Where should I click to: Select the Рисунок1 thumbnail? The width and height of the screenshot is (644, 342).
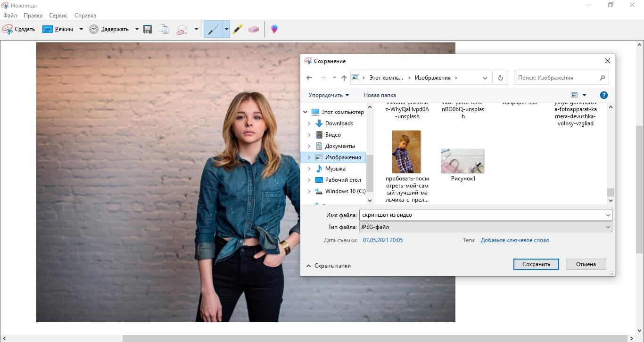pos(462,162)
